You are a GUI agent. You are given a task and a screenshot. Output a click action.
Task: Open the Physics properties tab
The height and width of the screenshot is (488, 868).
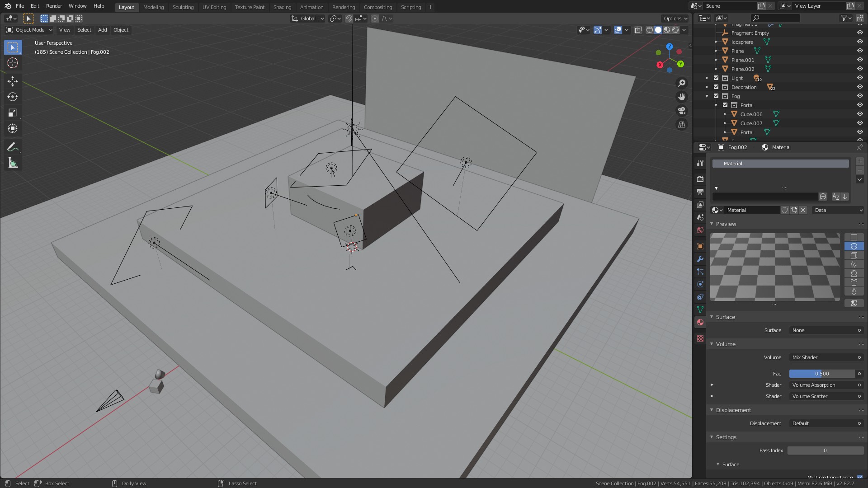[700, 284]
